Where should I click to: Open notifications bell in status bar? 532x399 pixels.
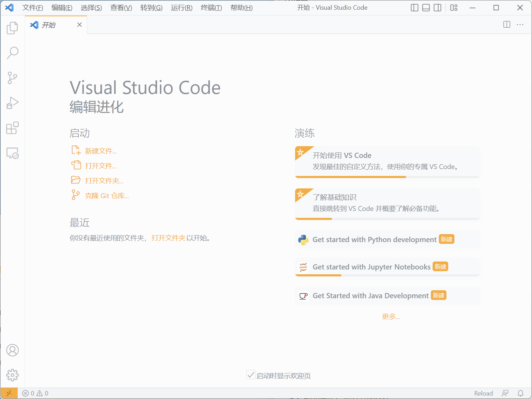pyautogui.click(x=520, y=393)
